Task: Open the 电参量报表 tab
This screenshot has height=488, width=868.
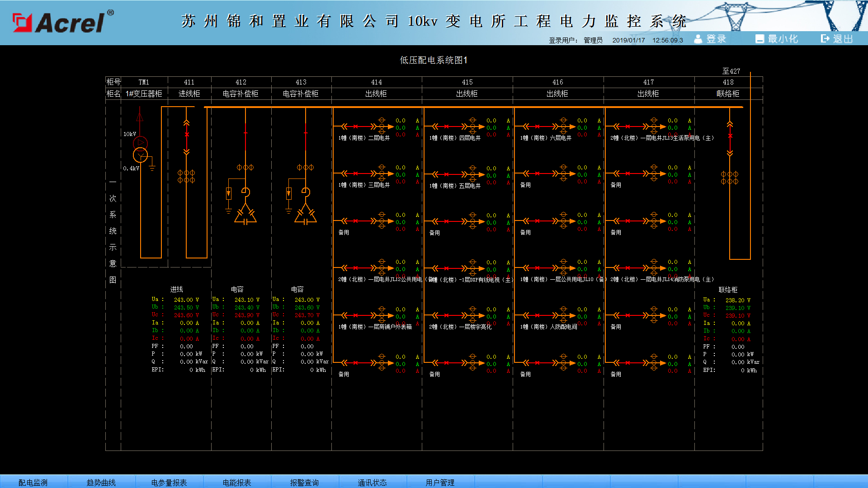Action: [169, 482]
